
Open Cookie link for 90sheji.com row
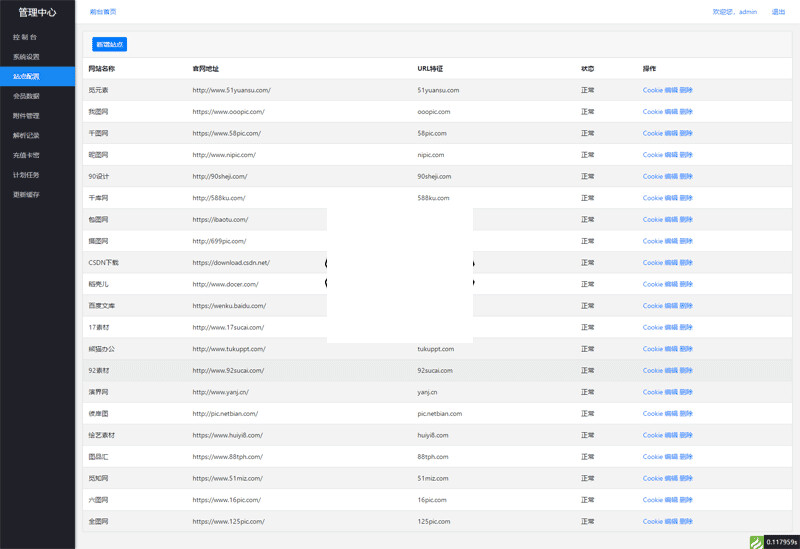point(653,177)
